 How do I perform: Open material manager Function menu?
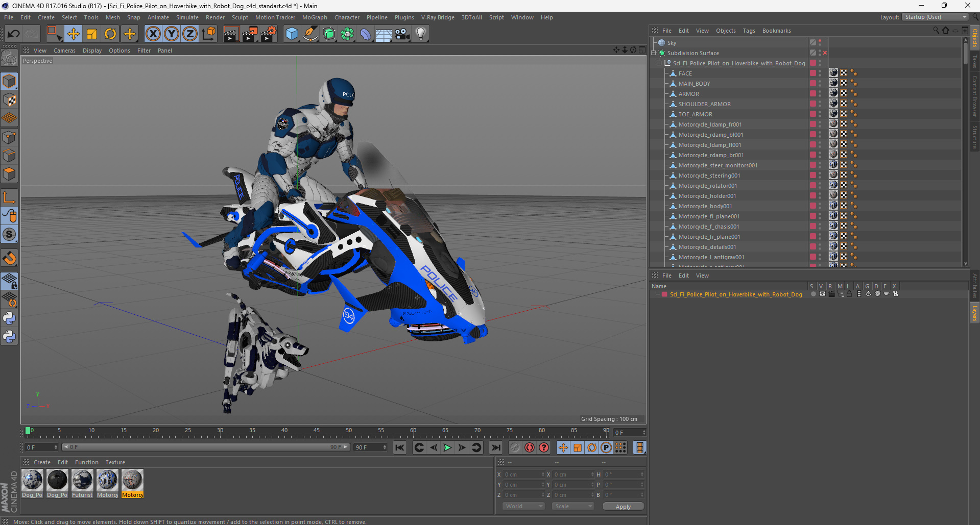point(87,462)
